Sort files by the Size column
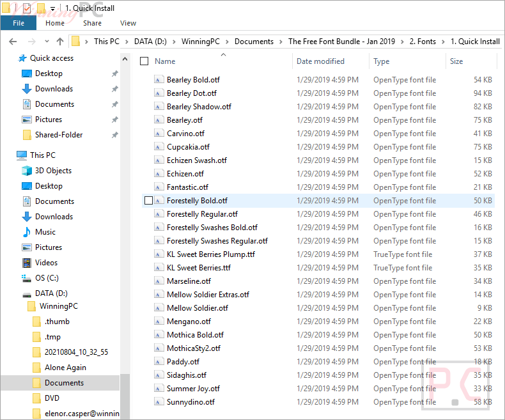This screenshot has width=505, height=420. click(456, 61)
